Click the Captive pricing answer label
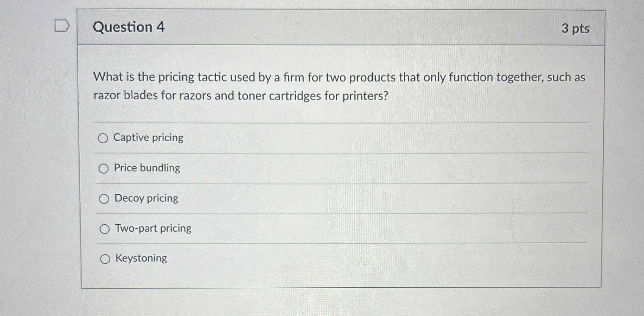Screen dimensions: 644x316 148,138
